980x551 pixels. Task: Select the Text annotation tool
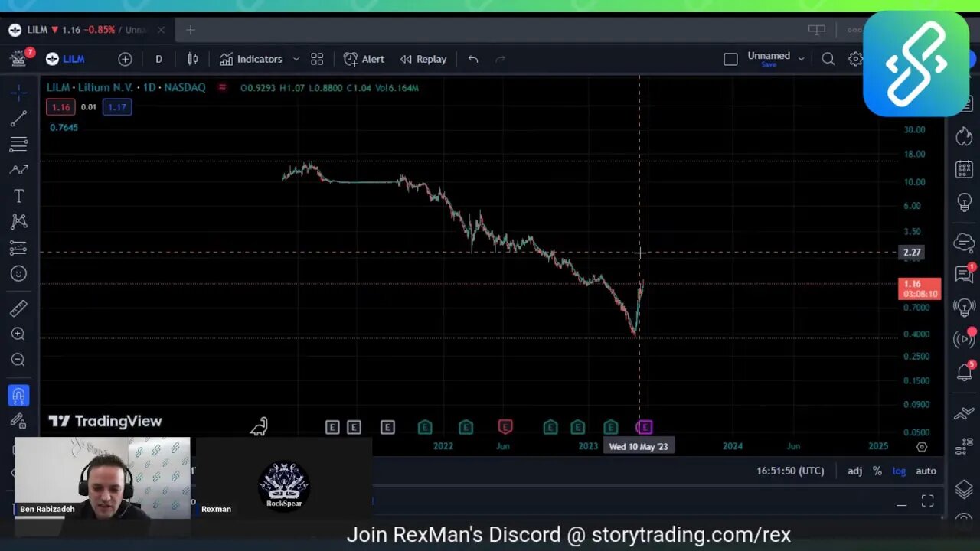(18, 196)
